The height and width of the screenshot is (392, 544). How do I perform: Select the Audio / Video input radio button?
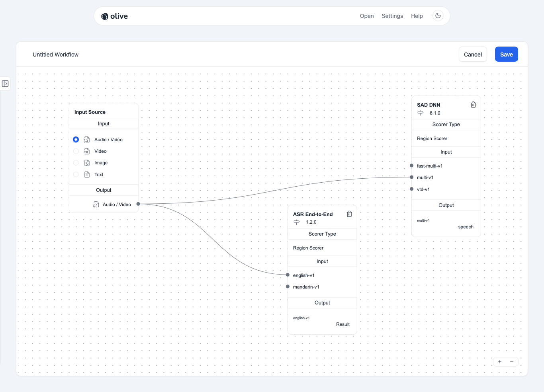pos(76,139)
